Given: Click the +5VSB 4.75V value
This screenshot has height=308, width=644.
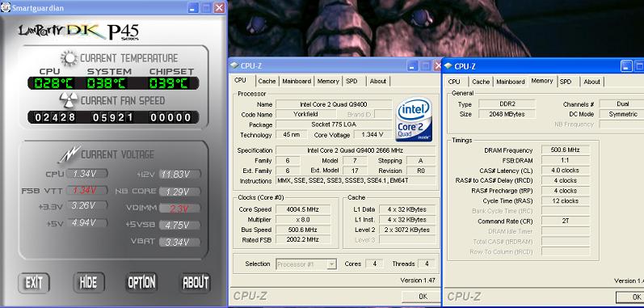Looking at the screenshot, I should (x=180, y=225).
